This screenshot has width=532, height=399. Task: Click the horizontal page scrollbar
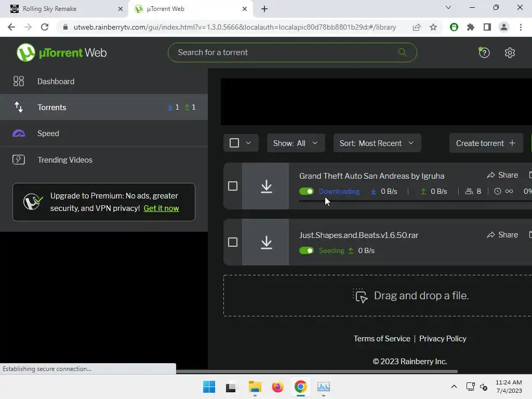click(316, 371)
